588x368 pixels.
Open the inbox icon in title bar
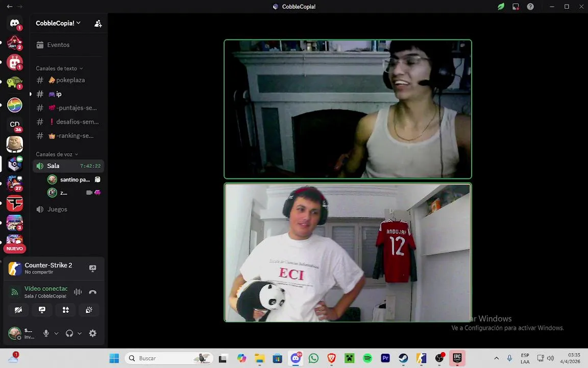click(516, 6)
